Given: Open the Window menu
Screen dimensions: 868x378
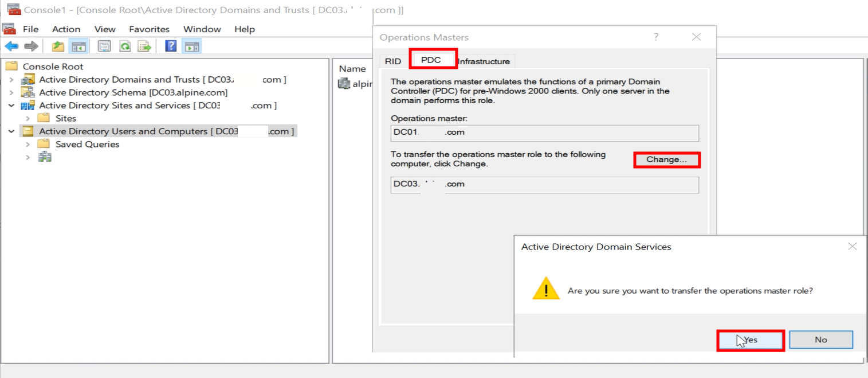Looking at the screenshot, I should (x=202, y=29).
